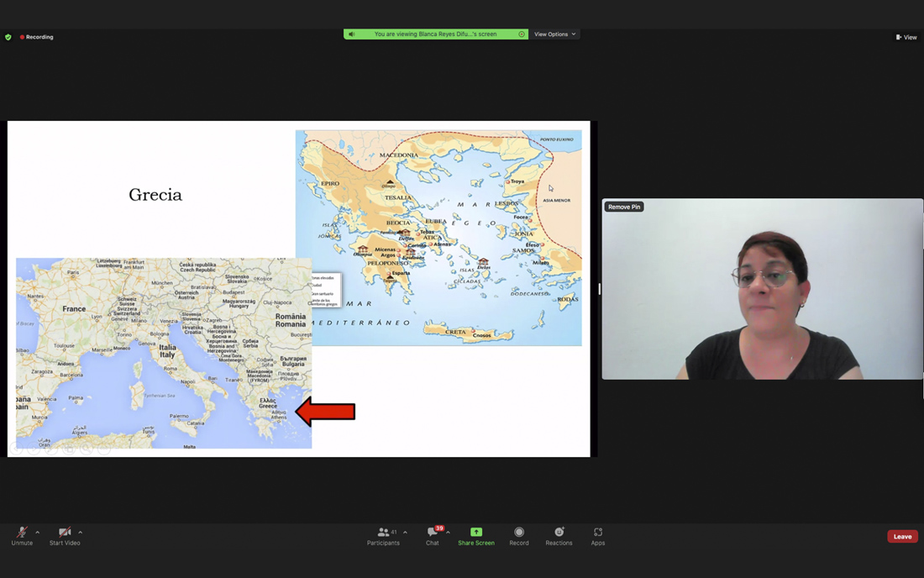
Task: Open the View Options dropdown
Action: (x=555, y=34)
